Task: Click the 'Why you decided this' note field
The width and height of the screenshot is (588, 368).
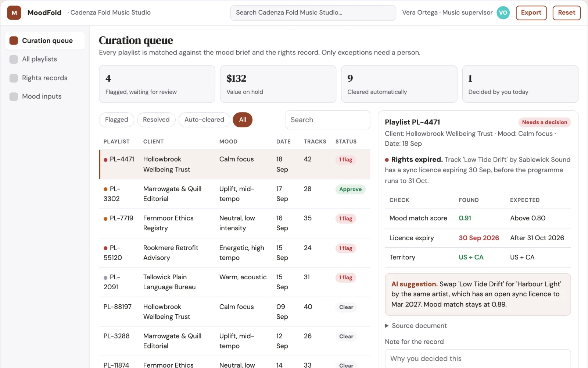Action: (x=478, y=358)
